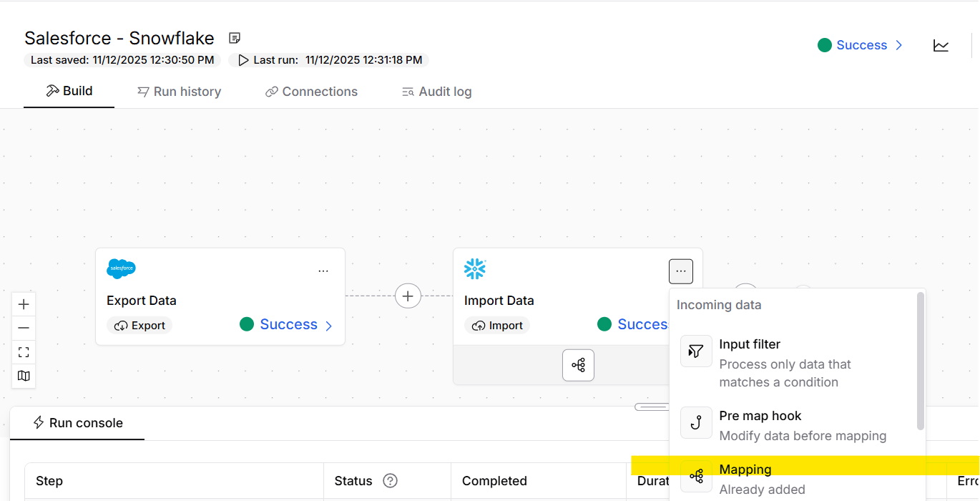Image resolution: width=980 pixels, height=501 pixels.
Task: Open the analytics line chart icon
Action: (x=941, y=46)
